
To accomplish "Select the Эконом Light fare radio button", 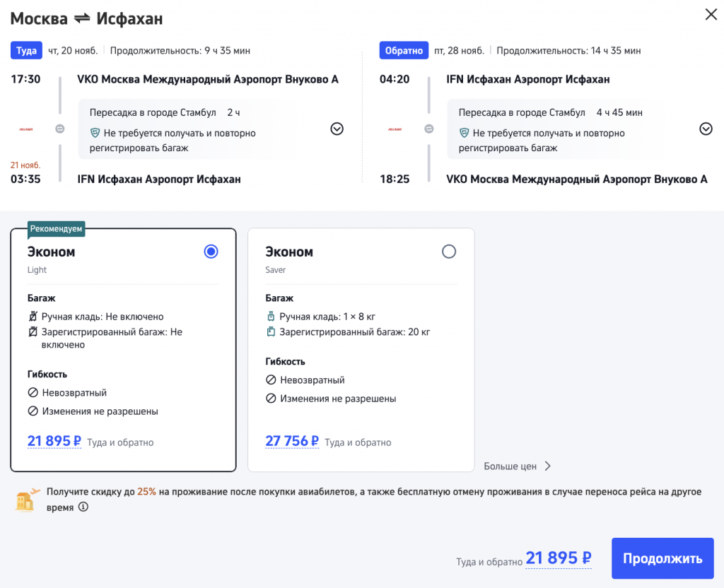I will 211,252.
